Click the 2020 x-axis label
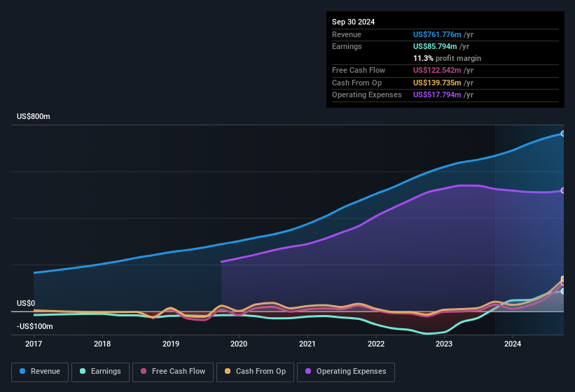This screenshot has height=392, width=575. pos(239,344)
